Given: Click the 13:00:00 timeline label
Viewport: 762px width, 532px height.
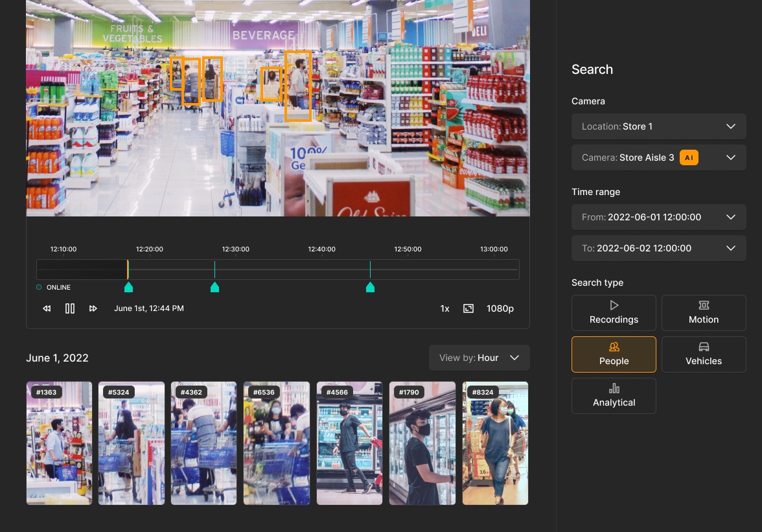Looking at the screenshot, I should [x=494, y=249].
